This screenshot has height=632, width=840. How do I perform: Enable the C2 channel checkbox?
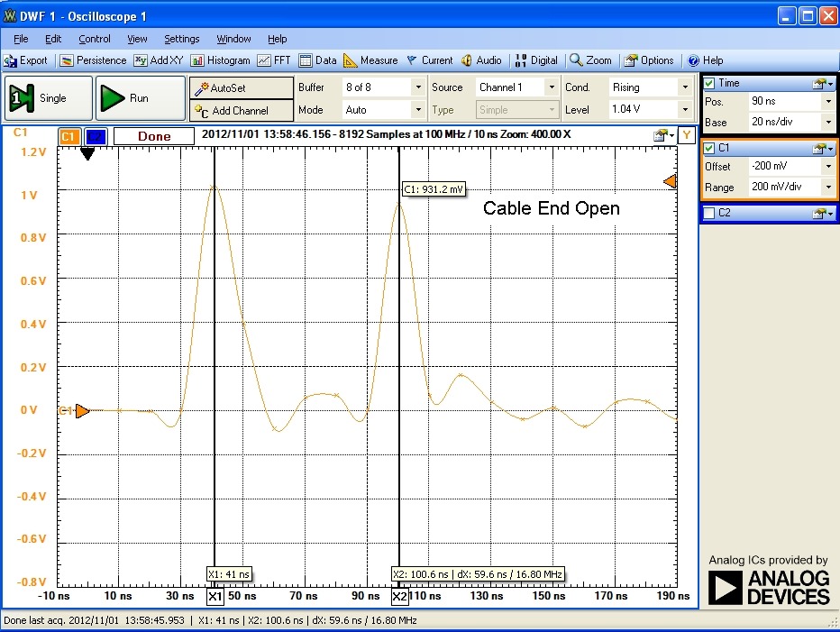pos(709,213)
